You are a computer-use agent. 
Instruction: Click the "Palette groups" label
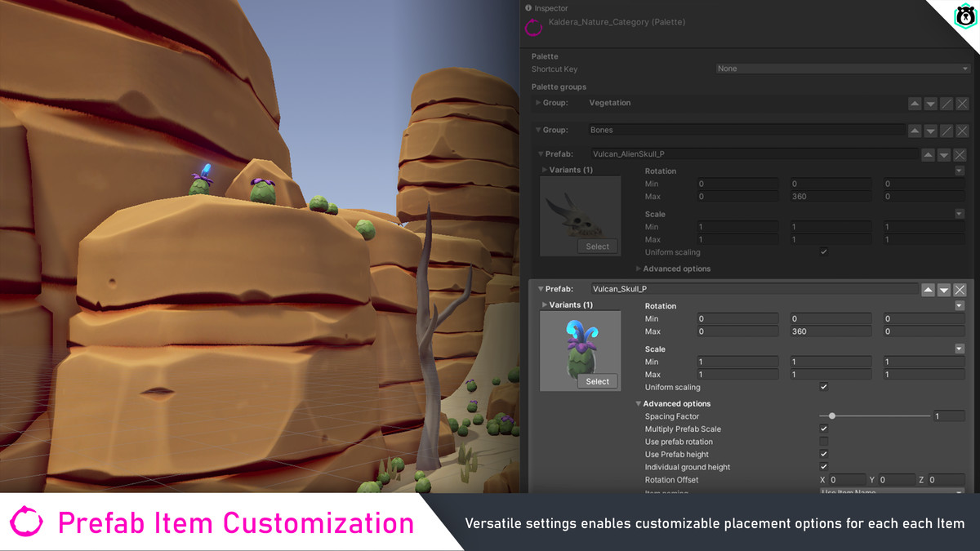pyautogui.click(x=559, y=87)
